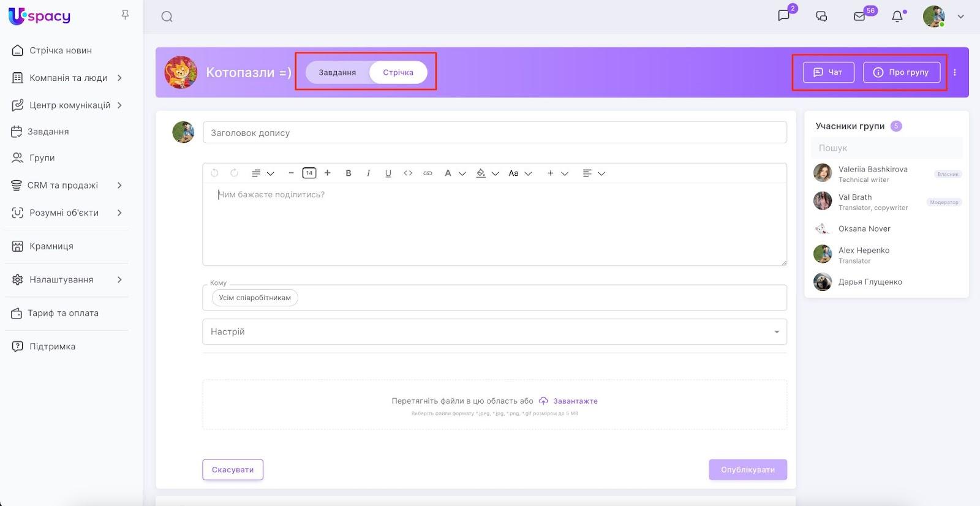980x506 pixels.
Task: Expand the Центр комунікацій chevron
Action: (119, 105)
